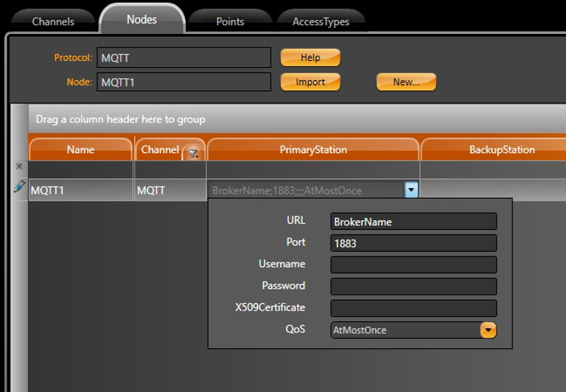Switch to the Channels tab
566x392 pixels.
click(53, 21)
